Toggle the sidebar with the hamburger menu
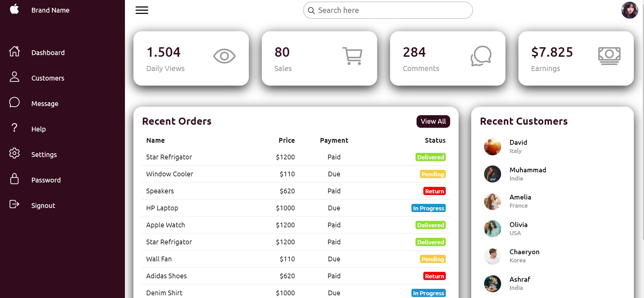The height and width of the screenshot is (298, 644). click(x=142, y=10)
